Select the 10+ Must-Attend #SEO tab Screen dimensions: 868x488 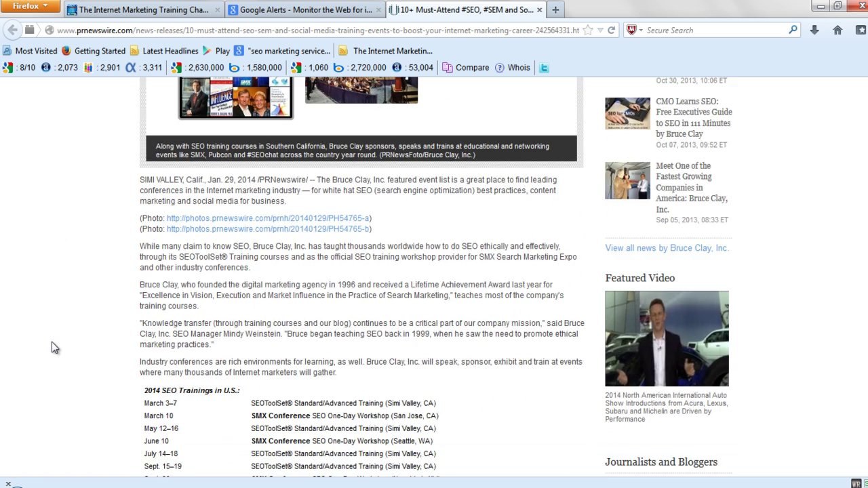click(x=467, y=9)
